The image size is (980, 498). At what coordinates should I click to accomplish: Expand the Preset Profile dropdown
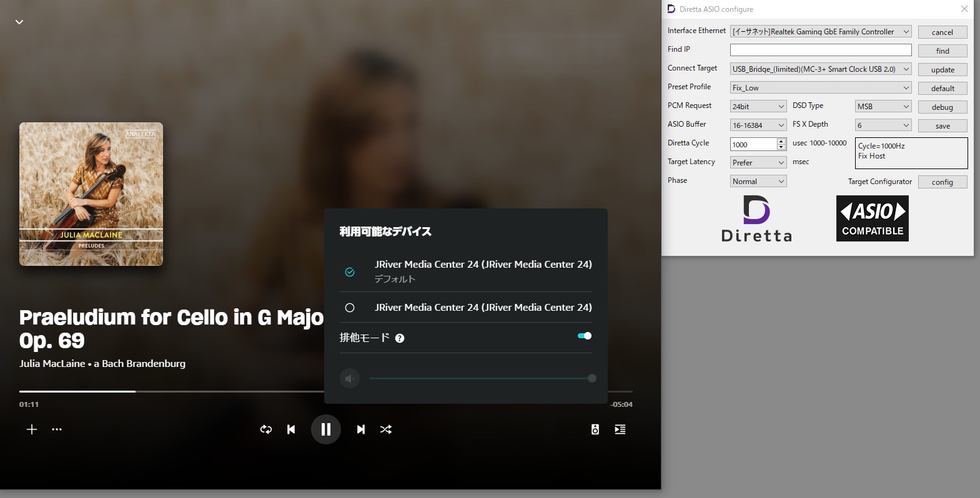(x=821, y=87)
